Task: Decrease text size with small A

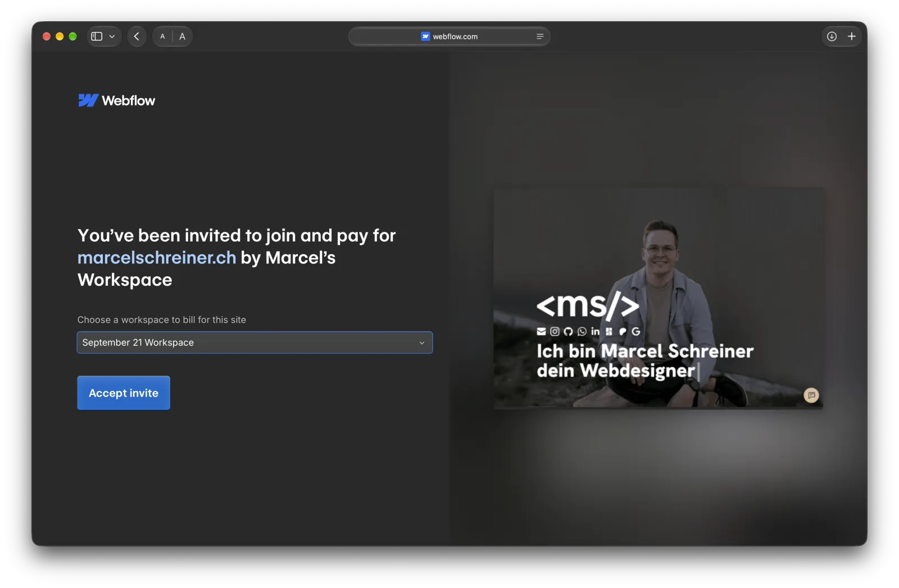Action: (162, 37)
